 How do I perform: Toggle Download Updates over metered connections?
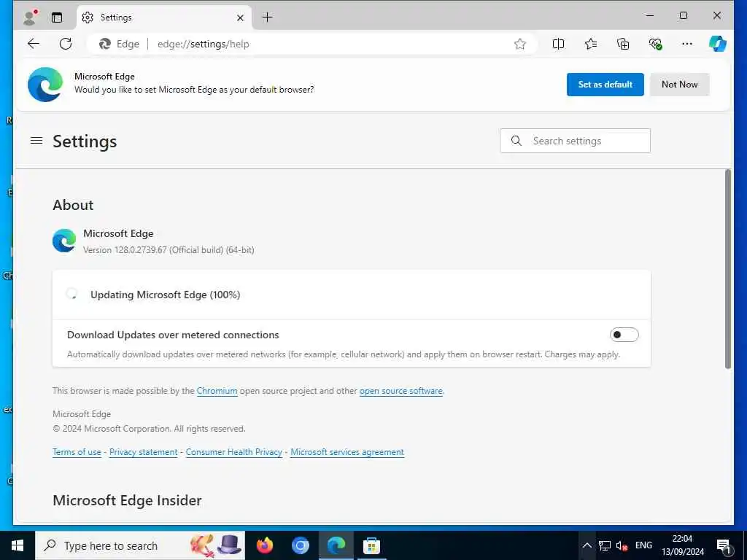pos(624,335)
